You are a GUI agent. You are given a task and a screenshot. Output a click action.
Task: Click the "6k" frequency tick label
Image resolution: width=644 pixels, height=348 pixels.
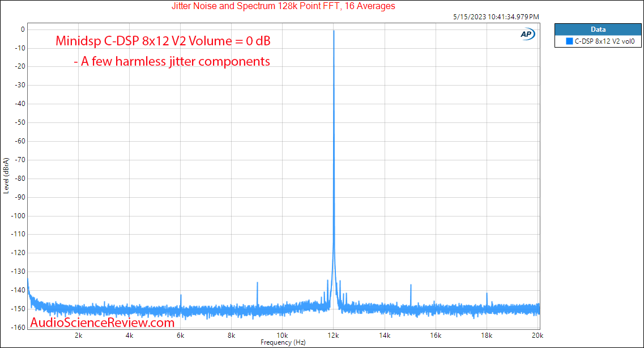coord(180,336)
